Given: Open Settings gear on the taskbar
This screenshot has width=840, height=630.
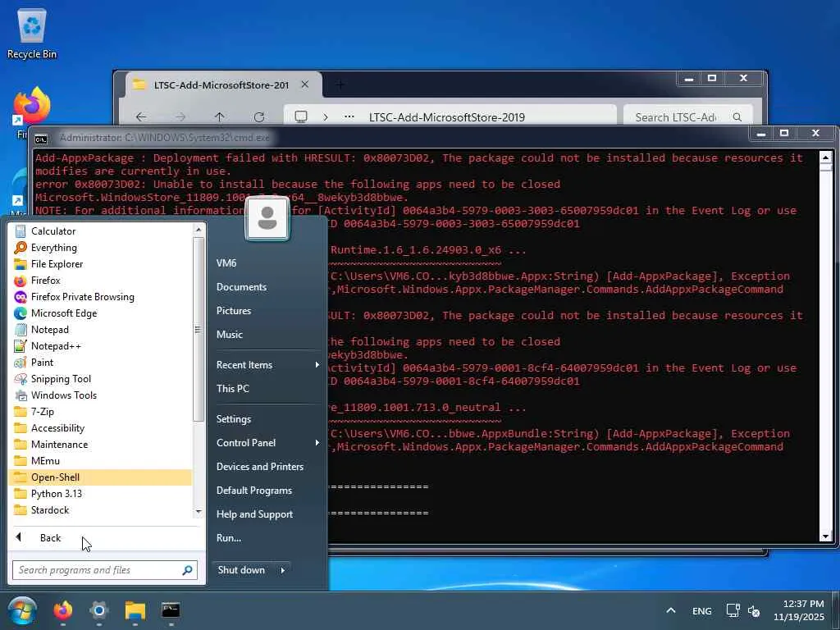Looking at the screenshot, I should point(99,610).
